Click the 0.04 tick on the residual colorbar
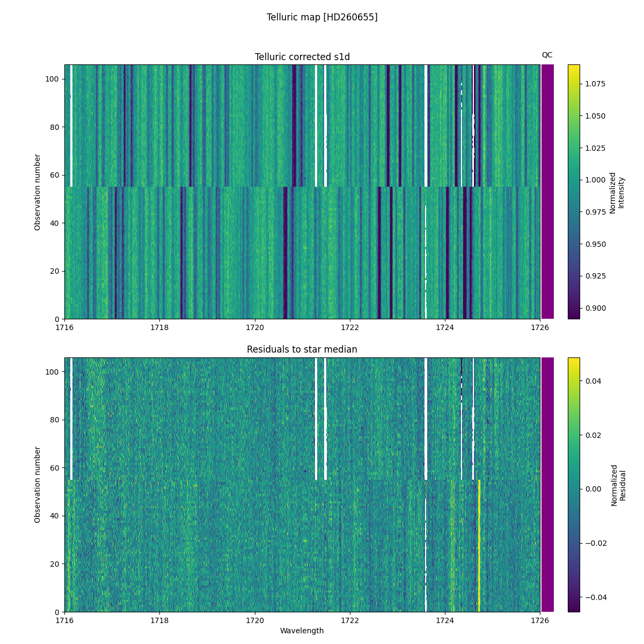The image size is (644, 644). tap(593, 381)
